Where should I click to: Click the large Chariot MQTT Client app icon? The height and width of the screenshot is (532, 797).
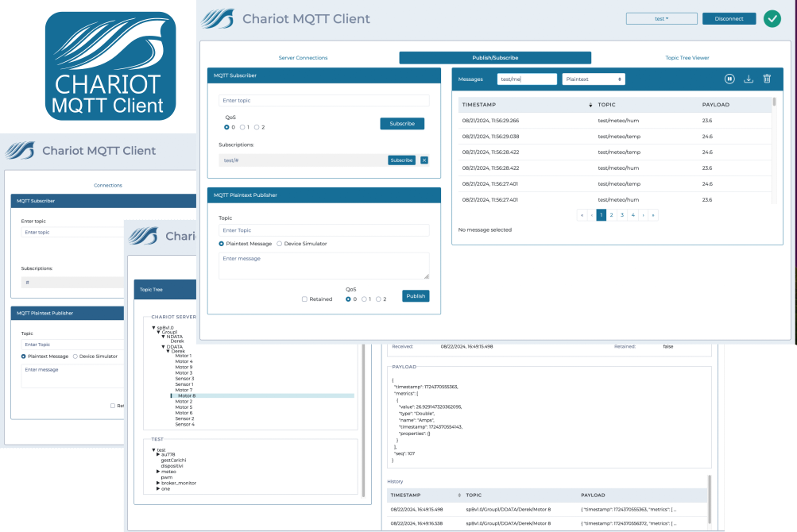point(110,66)
